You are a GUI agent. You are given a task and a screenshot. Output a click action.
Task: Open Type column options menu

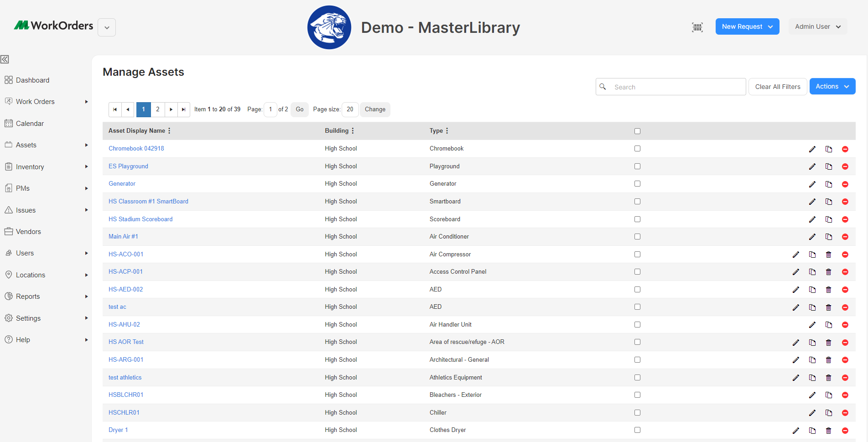(x=447, y=131)
